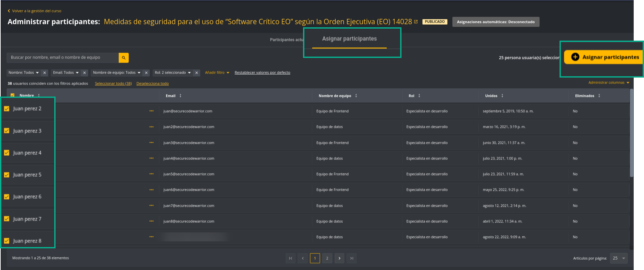Remove the Nombre filter with its X icon
Viewport: 644px width, 270px height.
click(45, 73)
